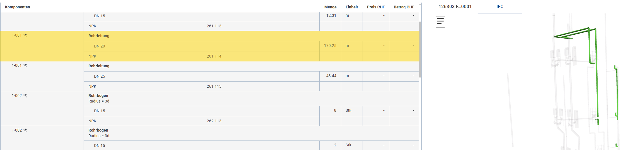Click the Komponenten column header
Screen dimensions: 644x150
18,7
